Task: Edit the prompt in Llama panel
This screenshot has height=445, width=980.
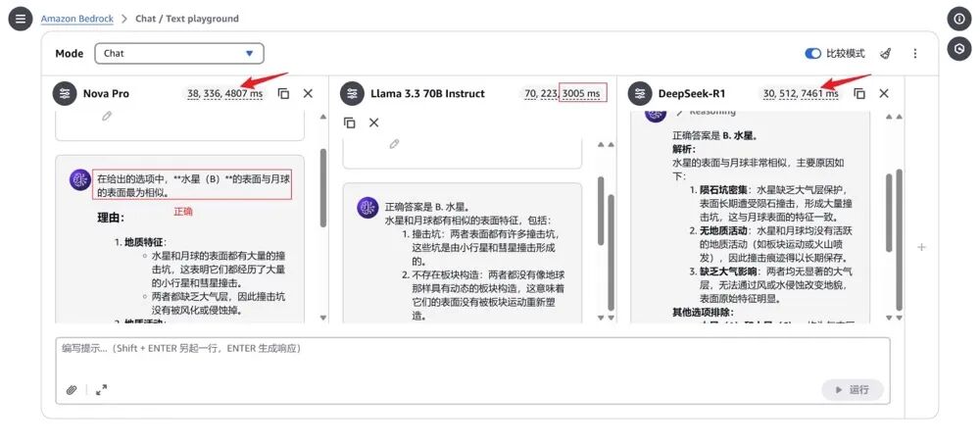Action: (394, 144)
